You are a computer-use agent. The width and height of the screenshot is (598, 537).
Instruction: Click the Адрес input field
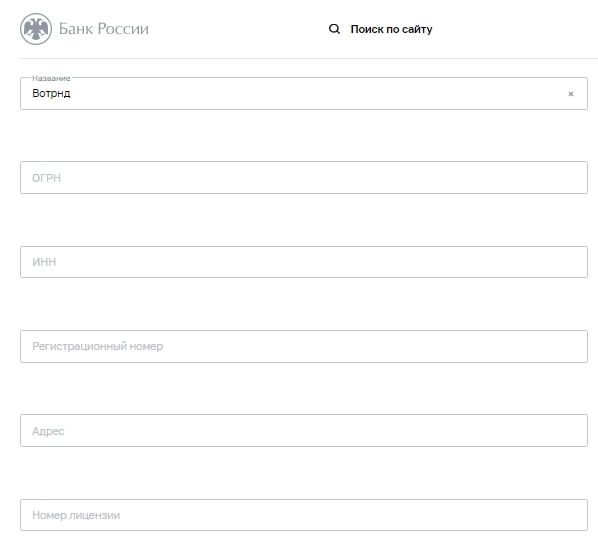304,431
